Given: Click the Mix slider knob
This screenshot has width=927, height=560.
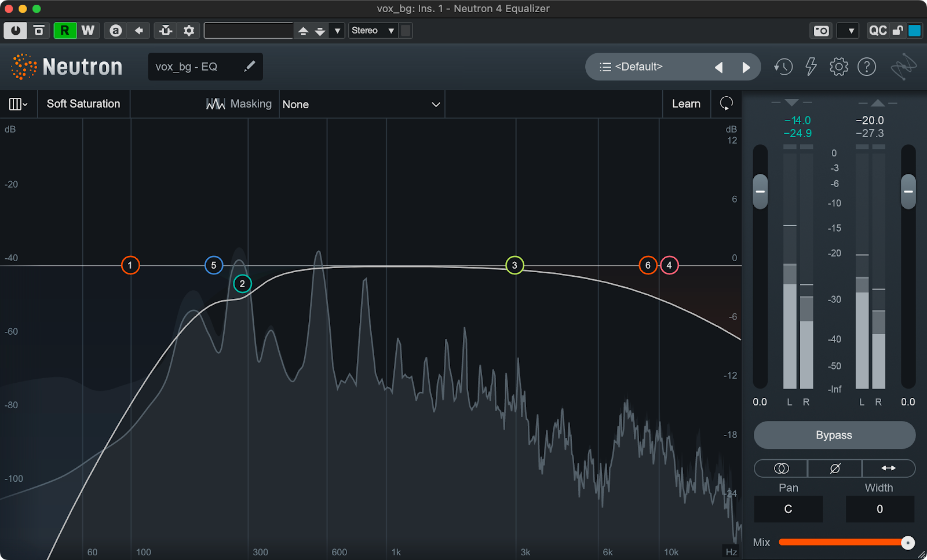Looking at the screenshot, I should click(x=908, y=543).
